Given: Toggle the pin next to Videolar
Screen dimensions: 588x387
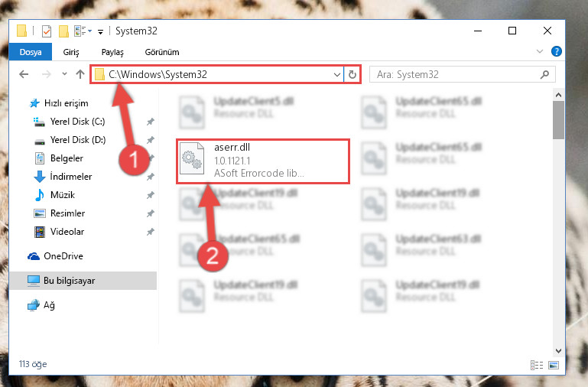Looking at the screenshot, I should [x=151, y=232].
